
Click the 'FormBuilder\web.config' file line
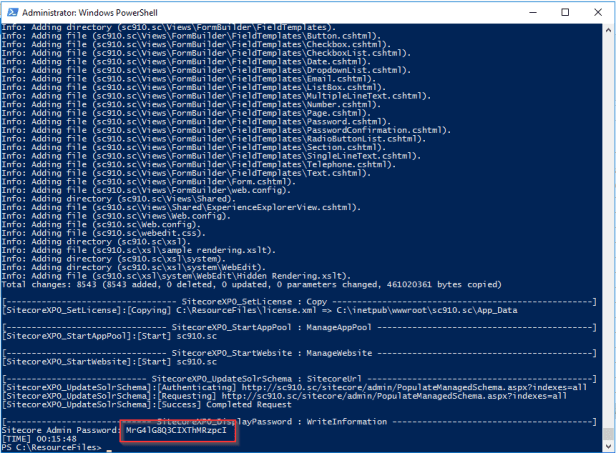pos(146,190)
